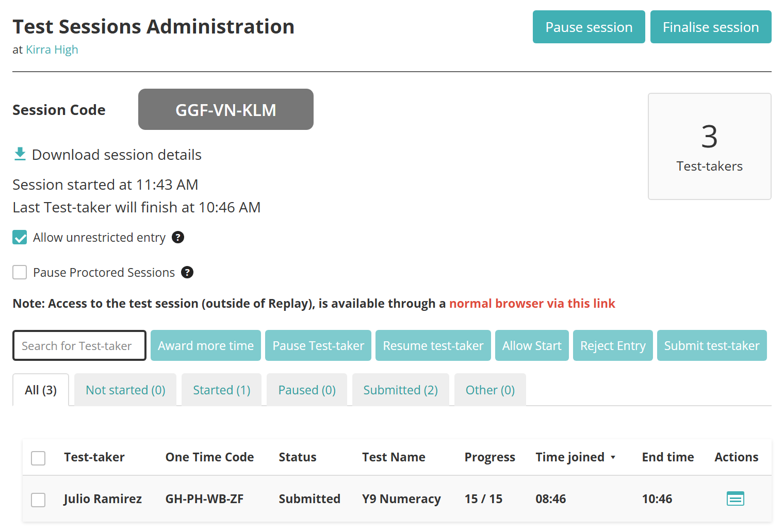Screen dimensions: 784x532
Task: Sort by End time column header
Action: [x=668, y=457]
